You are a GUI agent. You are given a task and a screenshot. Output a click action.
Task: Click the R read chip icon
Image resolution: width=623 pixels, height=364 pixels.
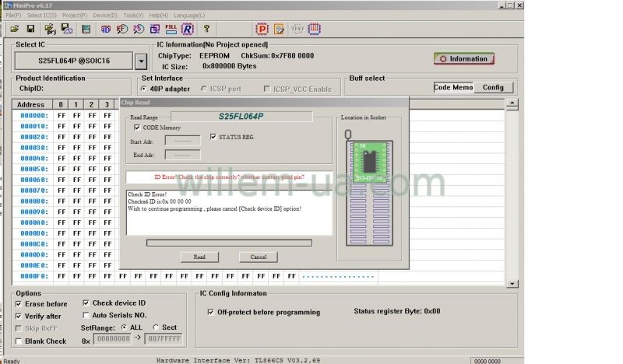188,29
